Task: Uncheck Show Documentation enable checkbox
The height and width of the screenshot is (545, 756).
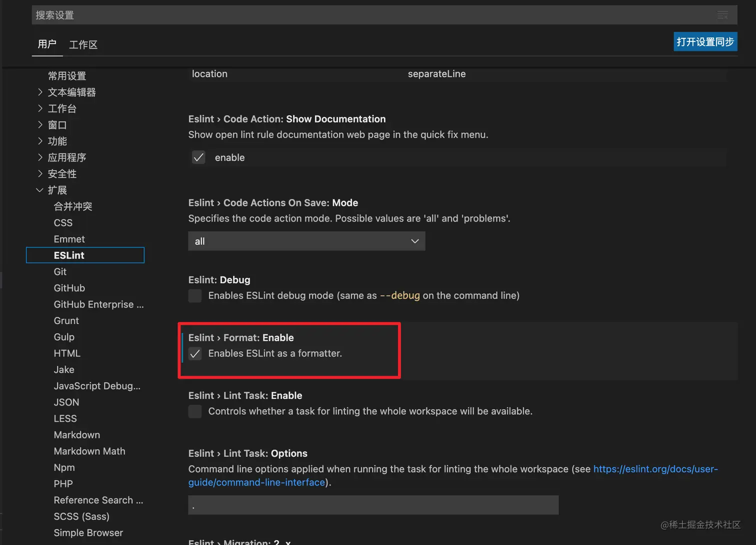Action: tap(198, 157)
